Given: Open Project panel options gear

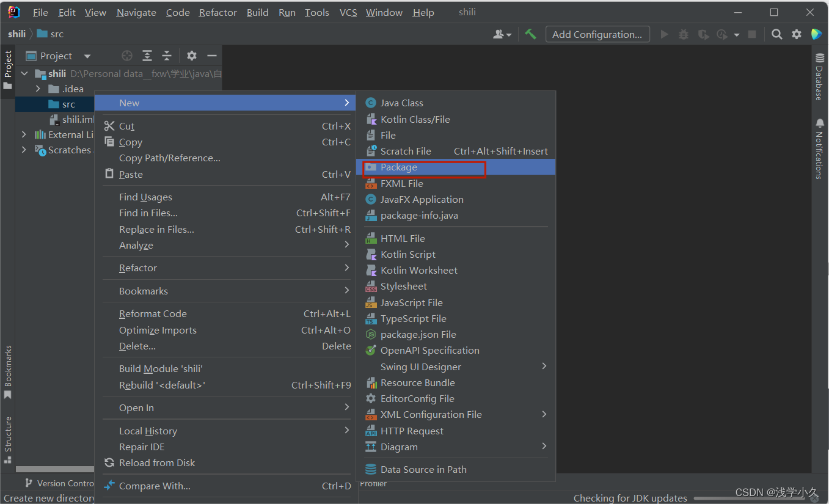Looking at the screenshot, I should pyautogui.click(x=192, y=56).
